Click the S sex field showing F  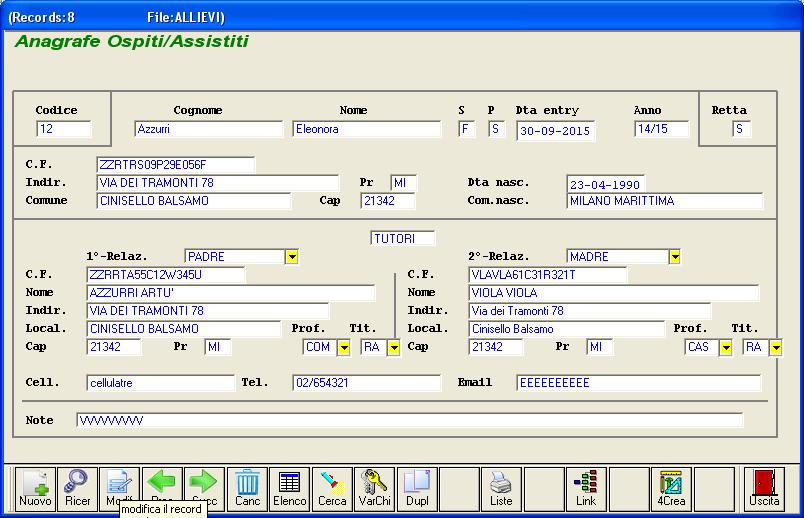click(x=467, y=129)
